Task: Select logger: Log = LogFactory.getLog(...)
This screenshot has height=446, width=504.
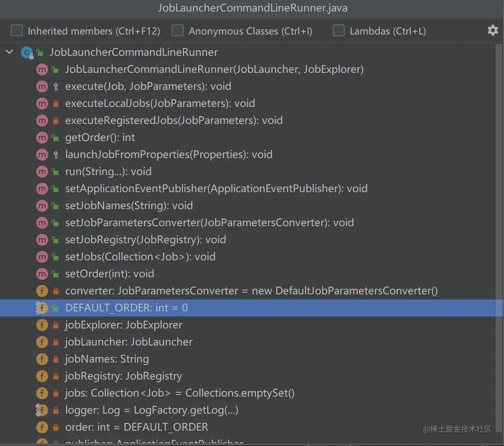Action: tap(152, 410)
